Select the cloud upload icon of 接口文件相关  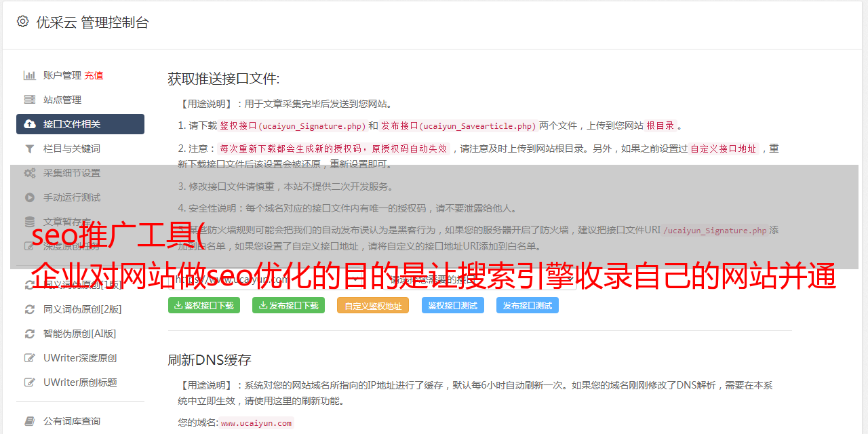pos(30,124)
